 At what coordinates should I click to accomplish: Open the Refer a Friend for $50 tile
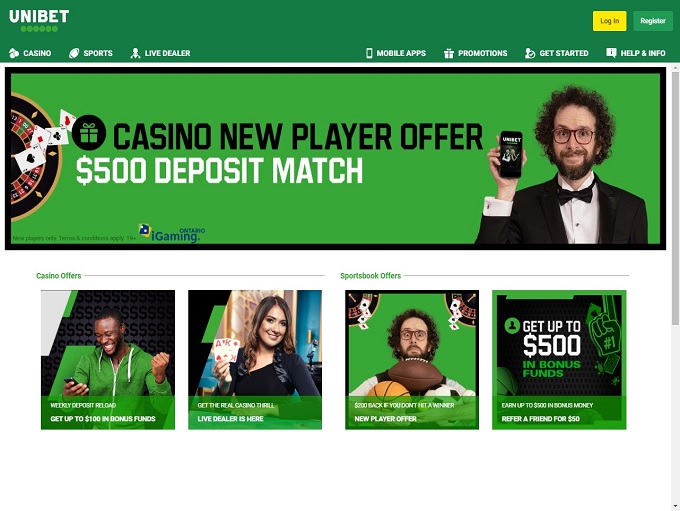[559, 360]
